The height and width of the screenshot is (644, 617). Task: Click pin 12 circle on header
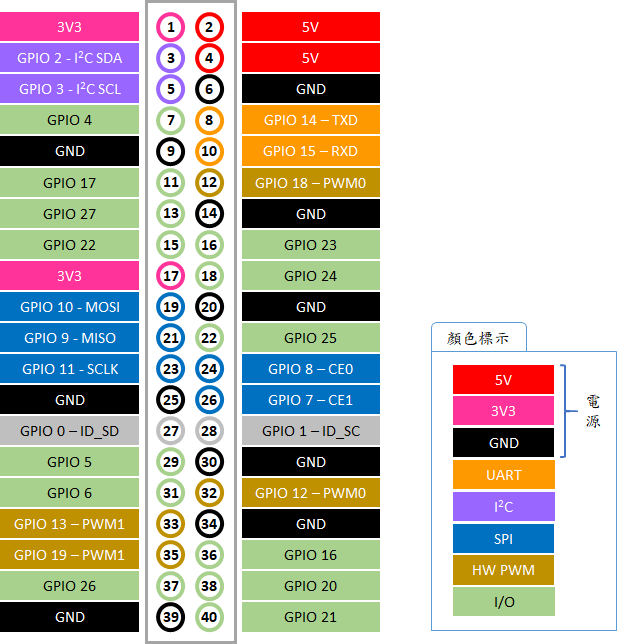coord(209,182)
